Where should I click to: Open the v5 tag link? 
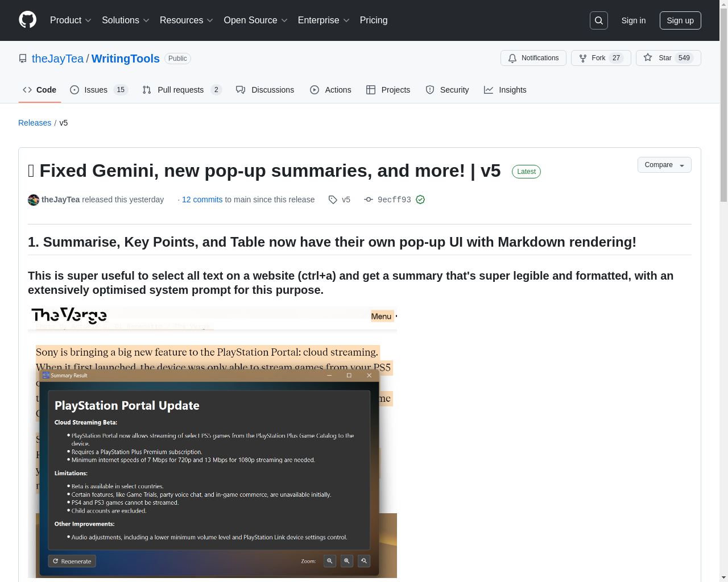tap(340, 199)
